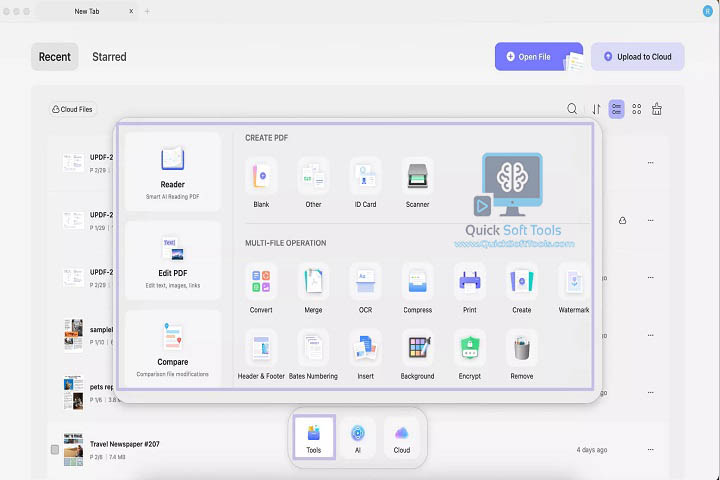
Task: Create an ID Card PDF
Action: (365, 182)
